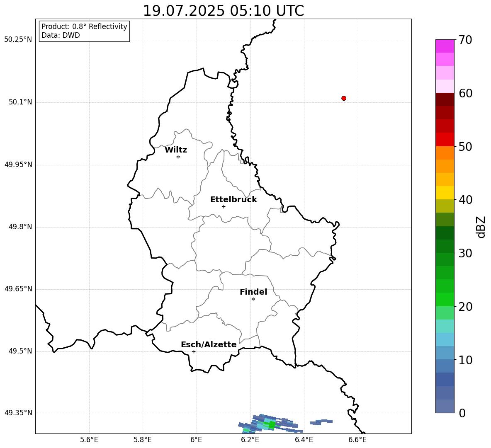Click the Esch/Alzette city label
Viewport: 491px width, 448px height.
point(209,345)
